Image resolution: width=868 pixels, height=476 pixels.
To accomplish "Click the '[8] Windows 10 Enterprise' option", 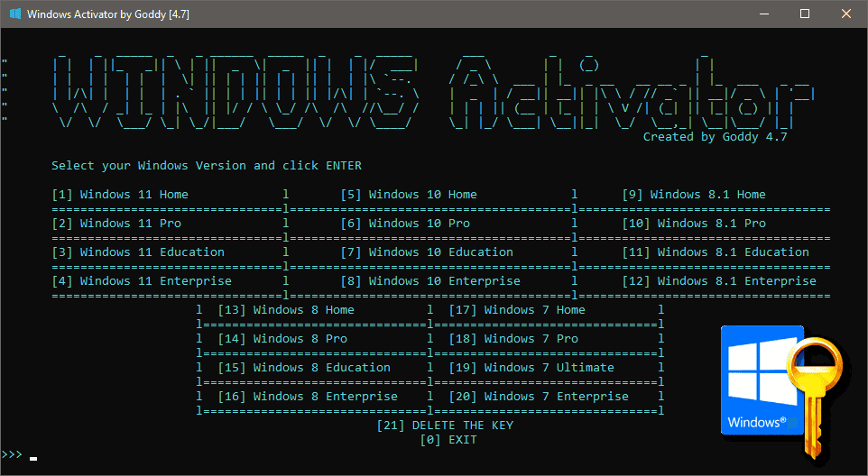I will coord(430,281).
